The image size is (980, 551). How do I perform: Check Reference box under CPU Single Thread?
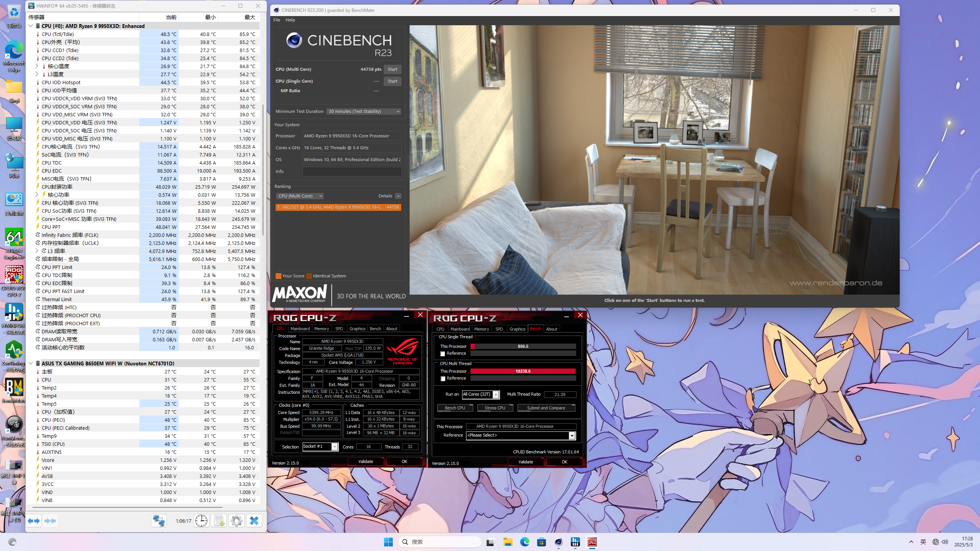coord(443,354)
